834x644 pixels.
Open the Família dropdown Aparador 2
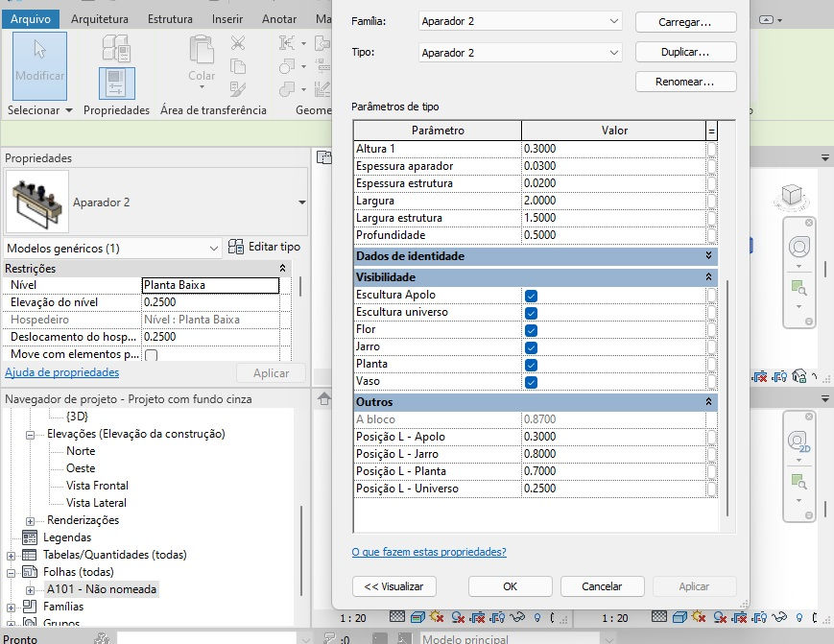click(520, 21)
